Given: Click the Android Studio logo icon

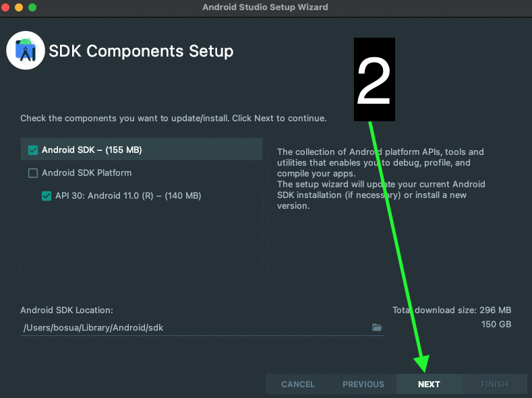Looking at the screenshot, I should pyautogui.click(x=26, y=50).
